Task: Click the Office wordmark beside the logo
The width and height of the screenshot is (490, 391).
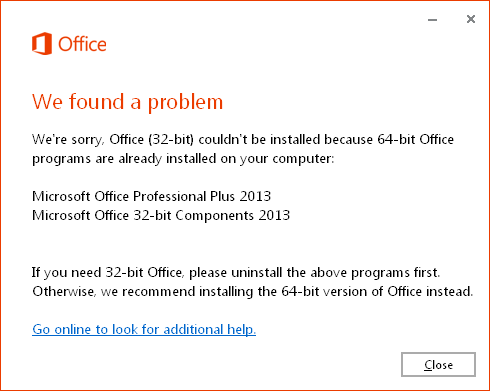Action: [x=82, y=44]
